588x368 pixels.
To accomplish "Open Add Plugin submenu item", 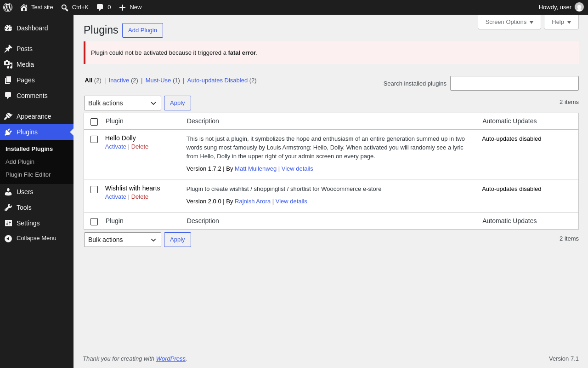I will pyautogui.click(x=20, y=162).
